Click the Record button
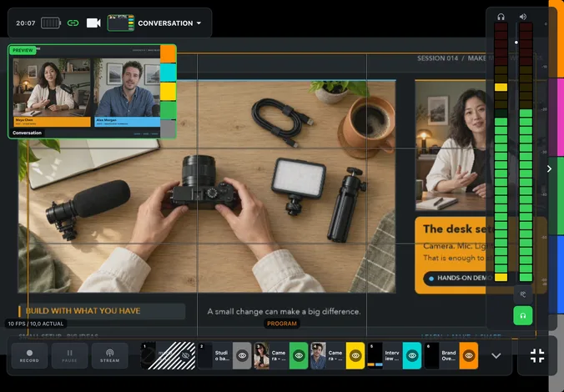Screen dimensions: 564x392 coord(29,355)
